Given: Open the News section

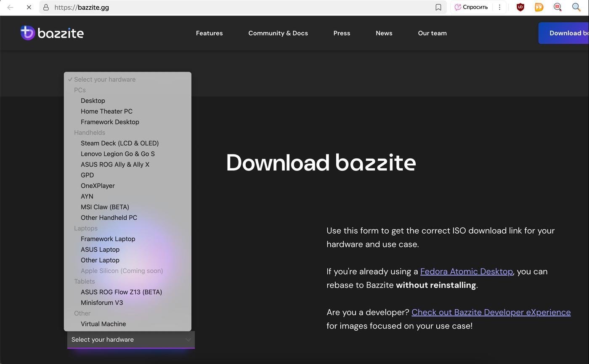Looking at the screenshot, I should point(384,33).
